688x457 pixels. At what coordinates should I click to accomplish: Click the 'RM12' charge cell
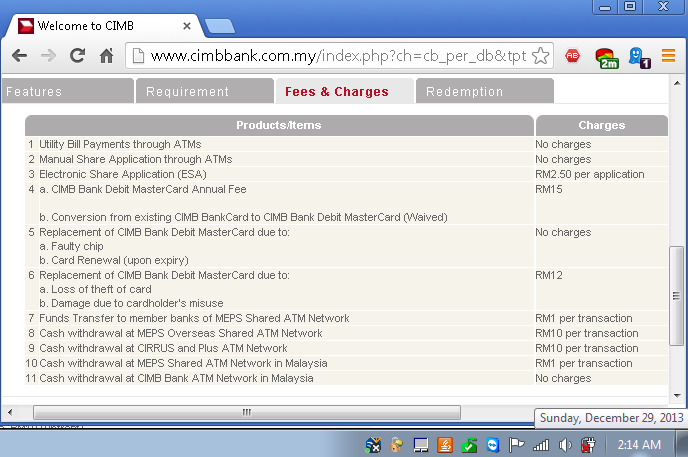(602, 289)
